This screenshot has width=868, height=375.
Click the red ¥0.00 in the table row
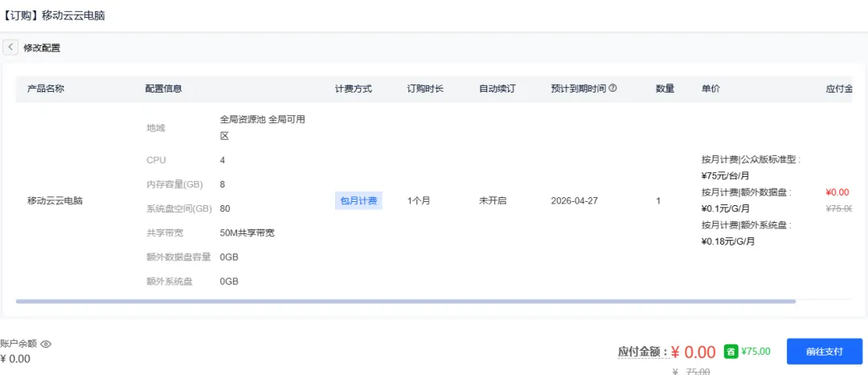pos(837,193)
